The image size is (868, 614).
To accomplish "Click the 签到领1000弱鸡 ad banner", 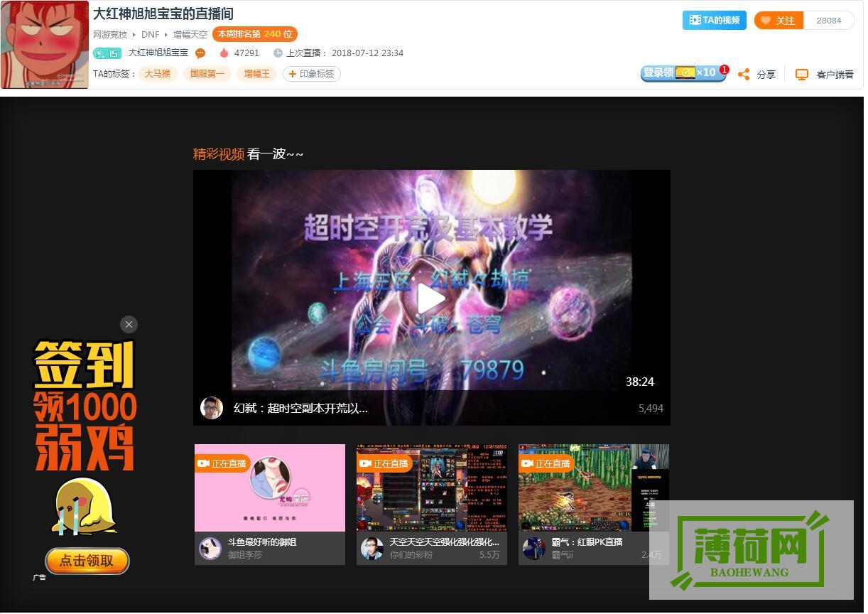I will [85, 405].
